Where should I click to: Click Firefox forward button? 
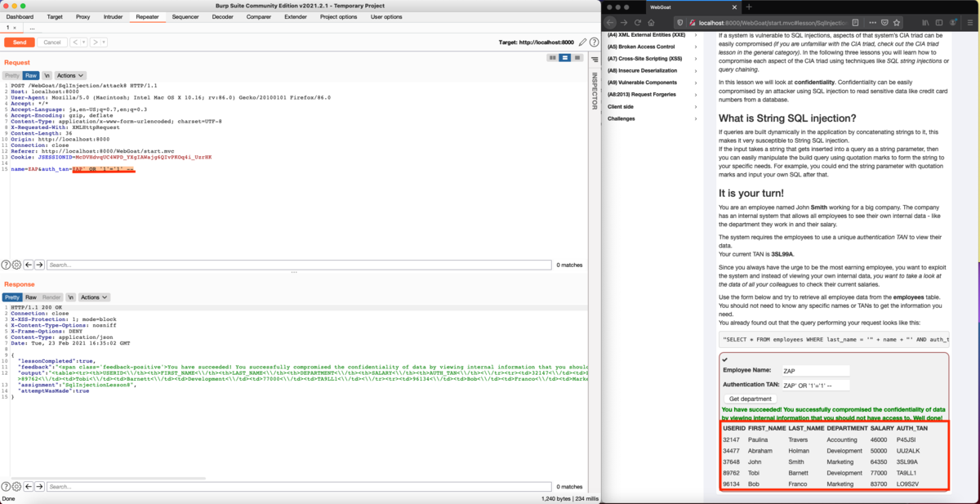coord(626,23)
